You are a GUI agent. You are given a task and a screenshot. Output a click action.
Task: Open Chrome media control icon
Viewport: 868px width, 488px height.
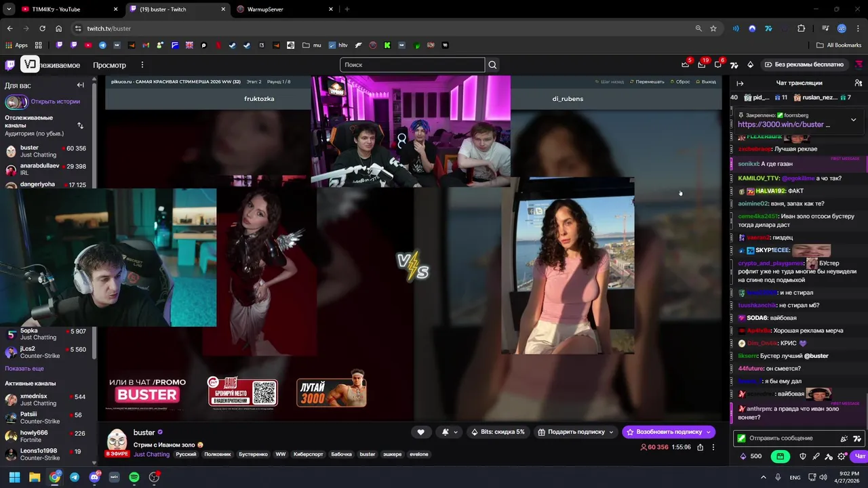(x=825, y=28)
